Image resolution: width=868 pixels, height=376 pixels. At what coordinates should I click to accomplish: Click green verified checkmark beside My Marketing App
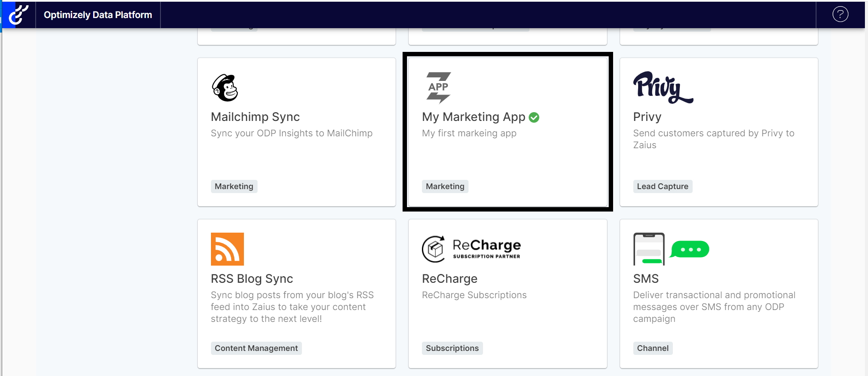click(534, 117)
